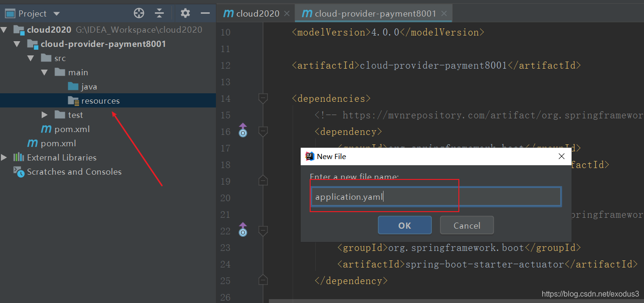The width and height of the screenshot is (644, 303).
Task: Click the External Libraries bar-chart icon
Action: pos(18,157)
